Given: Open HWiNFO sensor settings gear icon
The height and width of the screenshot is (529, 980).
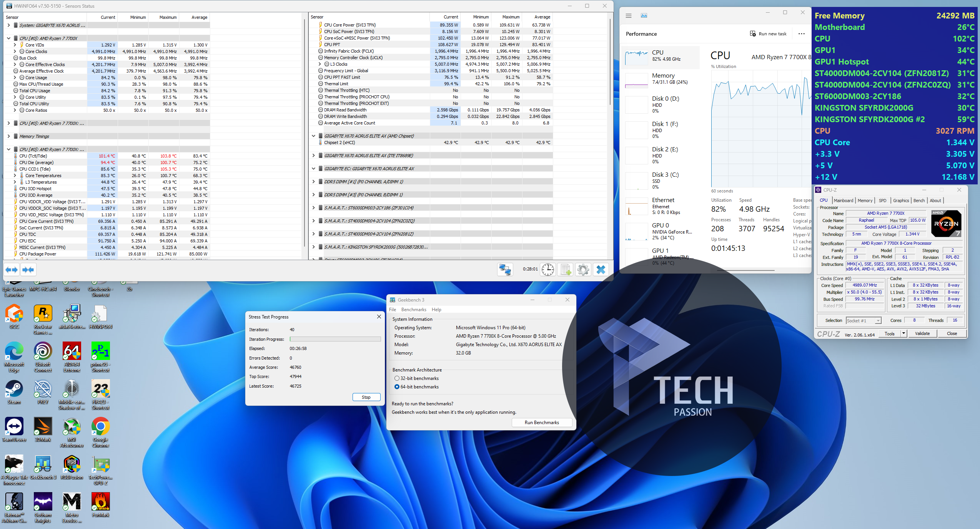Looking at the screenshot, I should click(x=583, y=270).
